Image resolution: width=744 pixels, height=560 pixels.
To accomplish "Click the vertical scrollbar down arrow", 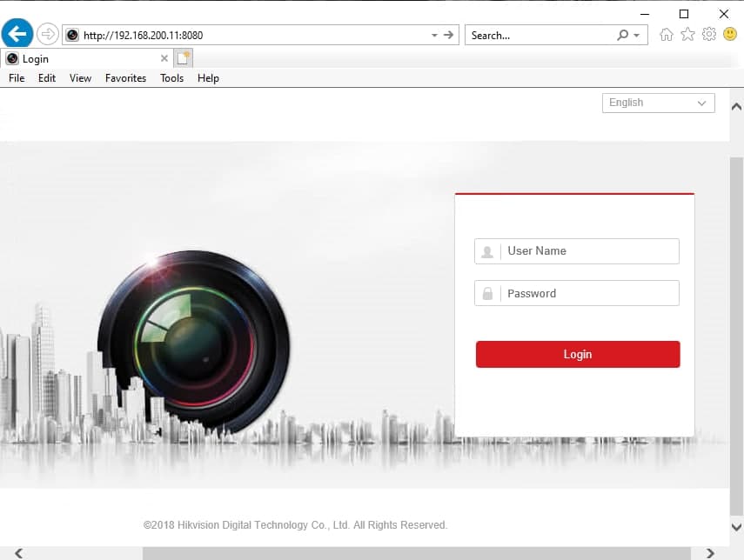I will click(736, 527).
